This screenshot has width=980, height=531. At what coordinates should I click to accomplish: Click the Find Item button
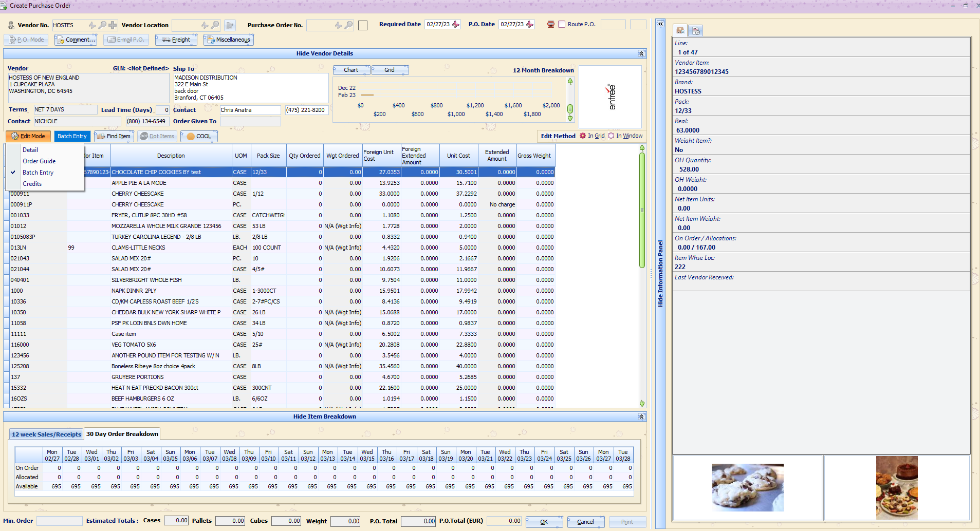(x=114, y=136)
